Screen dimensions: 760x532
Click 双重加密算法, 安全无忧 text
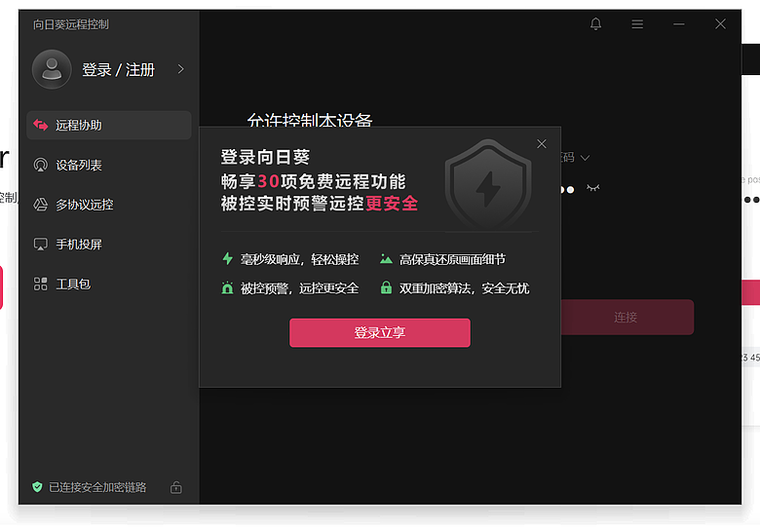465,288
